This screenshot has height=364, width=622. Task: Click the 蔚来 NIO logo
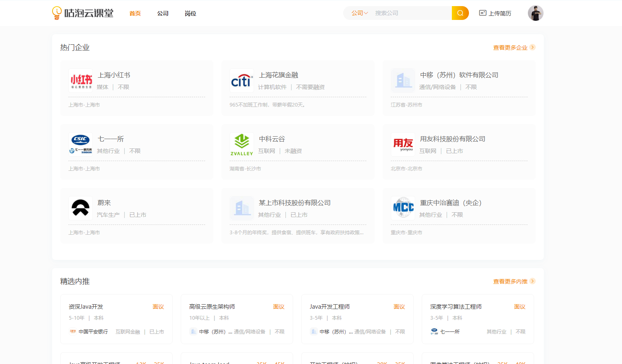click(x=81, y=208)
